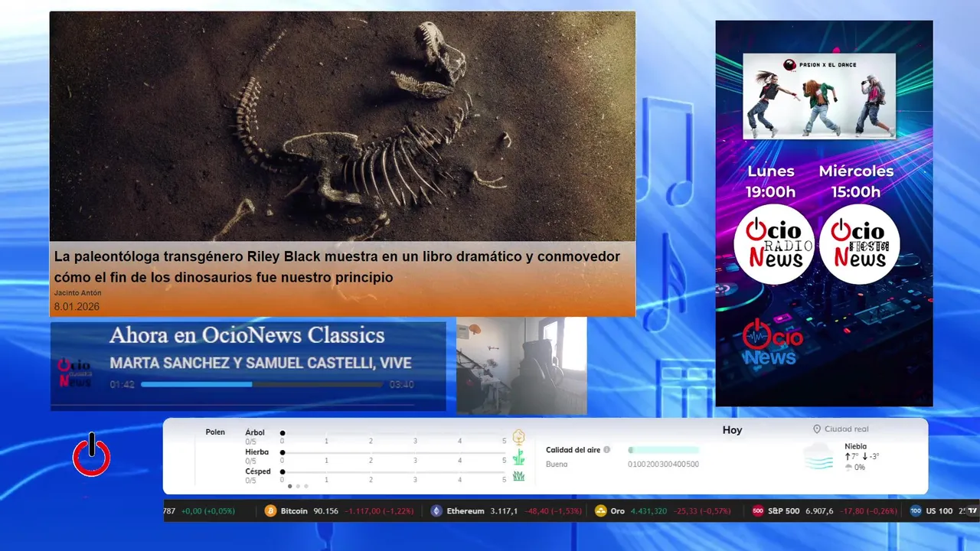
Task: Click the S&P 500 price 6.907,6
Action: (819, 511)
